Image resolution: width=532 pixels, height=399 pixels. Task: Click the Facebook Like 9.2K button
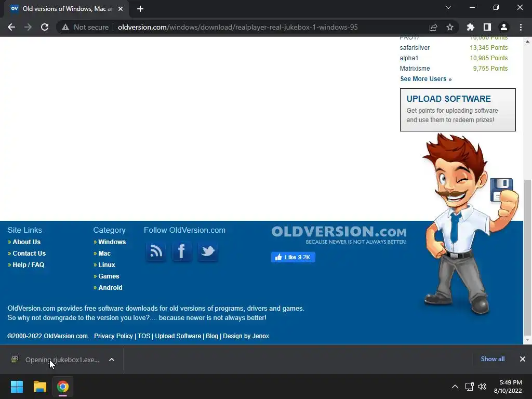click(x=293, y=257)
